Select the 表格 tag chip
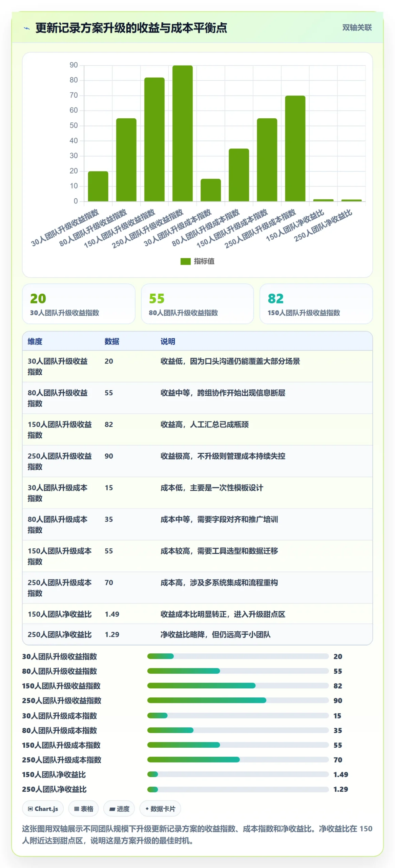 [83, 809]
